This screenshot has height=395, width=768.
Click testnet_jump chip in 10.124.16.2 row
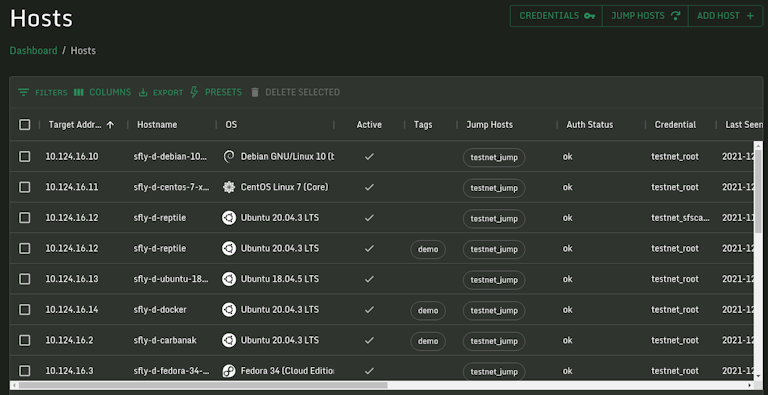pos(494,341)
